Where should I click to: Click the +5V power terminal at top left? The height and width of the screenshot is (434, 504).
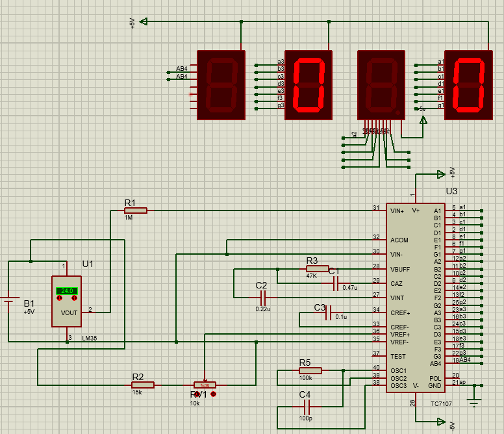(144, 21)
